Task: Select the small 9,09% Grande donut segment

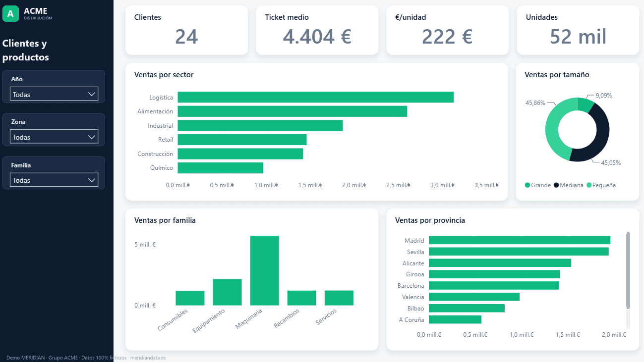Action: point(585,104)
